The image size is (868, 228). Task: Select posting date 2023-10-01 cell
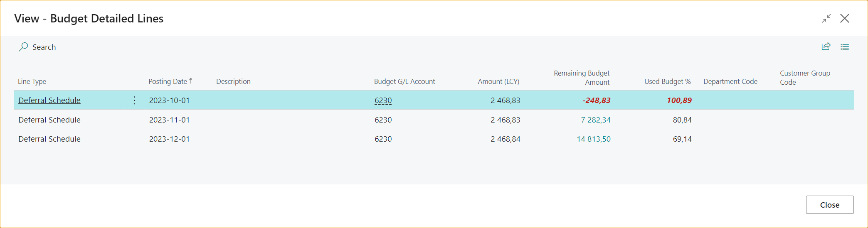[169, 100]
